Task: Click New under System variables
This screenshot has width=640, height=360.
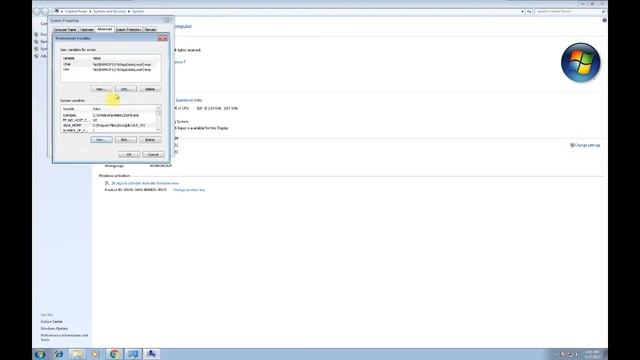Action: click(101, 140)
